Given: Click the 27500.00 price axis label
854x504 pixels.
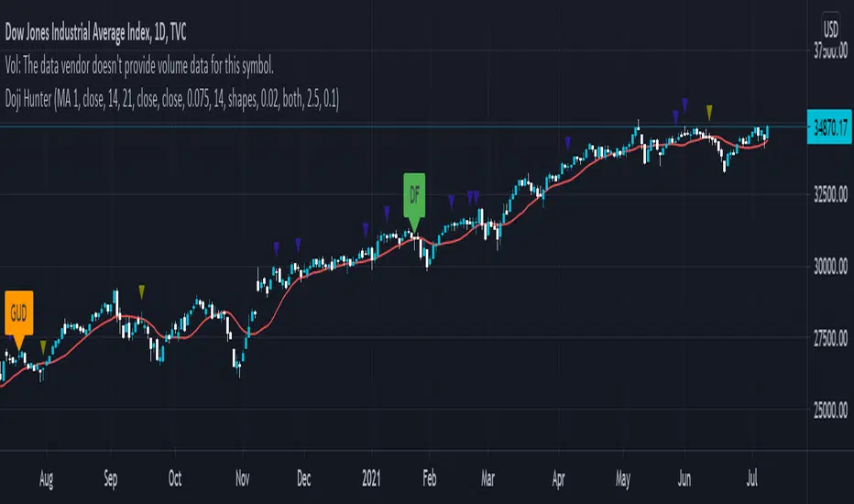Looking at the screenshot, I should click(x=830, y=338).
